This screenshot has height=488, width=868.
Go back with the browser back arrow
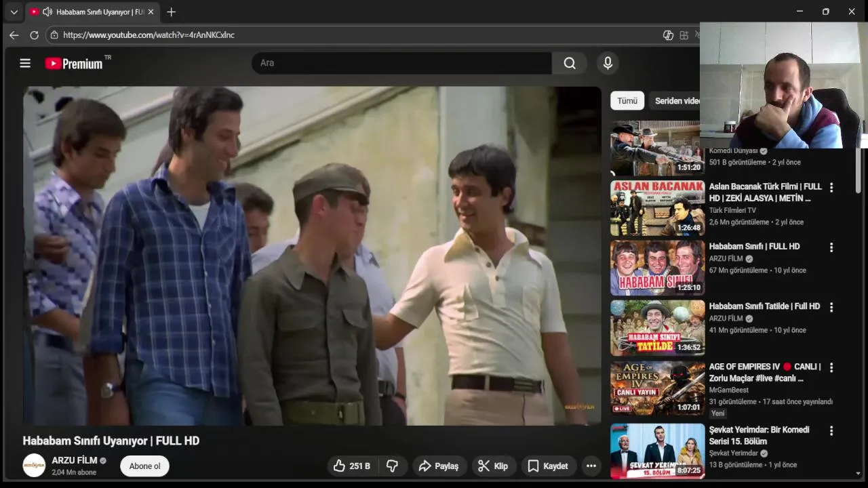coord(14,35)
